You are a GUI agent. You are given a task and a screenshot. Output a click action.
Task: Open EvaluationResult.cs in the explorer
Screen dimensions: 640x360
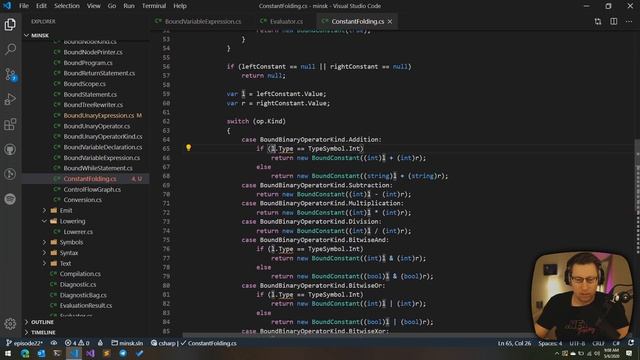(x=86, y=305)
